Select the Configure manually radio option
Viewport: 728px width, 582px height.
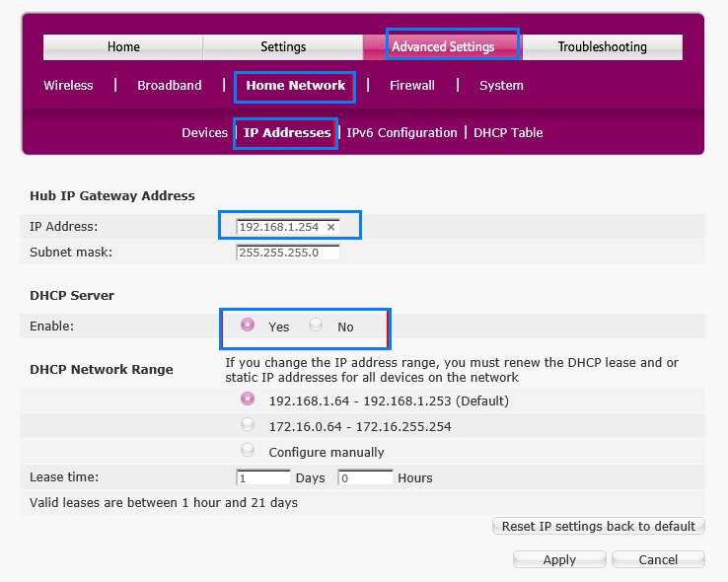click(248, 450)
